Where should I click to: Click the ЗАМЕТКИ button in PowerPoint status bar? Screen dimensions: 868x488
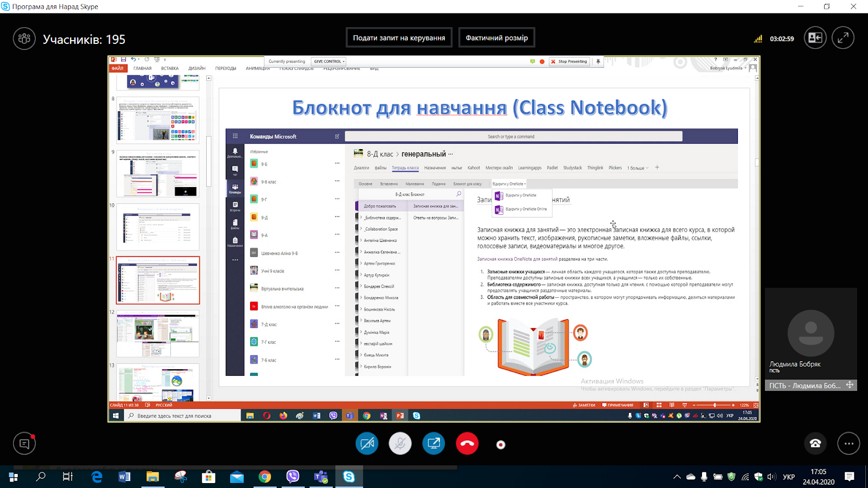[x=584, y=405]
